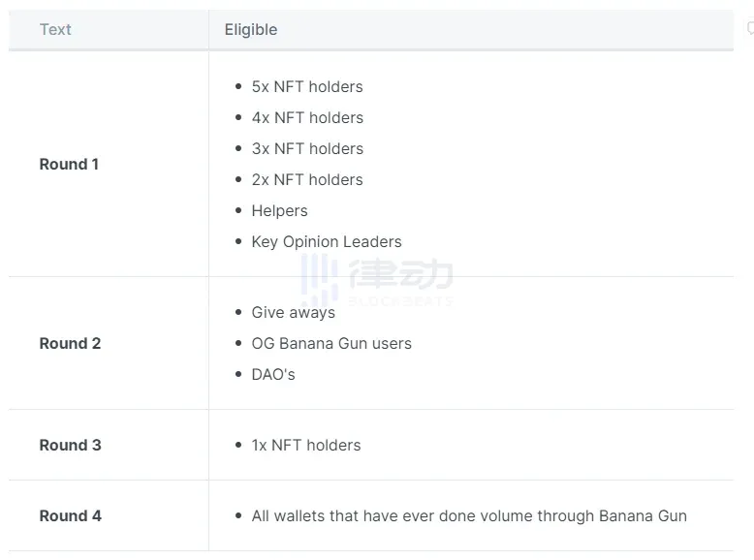Click the "Text" column header
This screenshot has width=754, height=560.
[x=55, y=29]
